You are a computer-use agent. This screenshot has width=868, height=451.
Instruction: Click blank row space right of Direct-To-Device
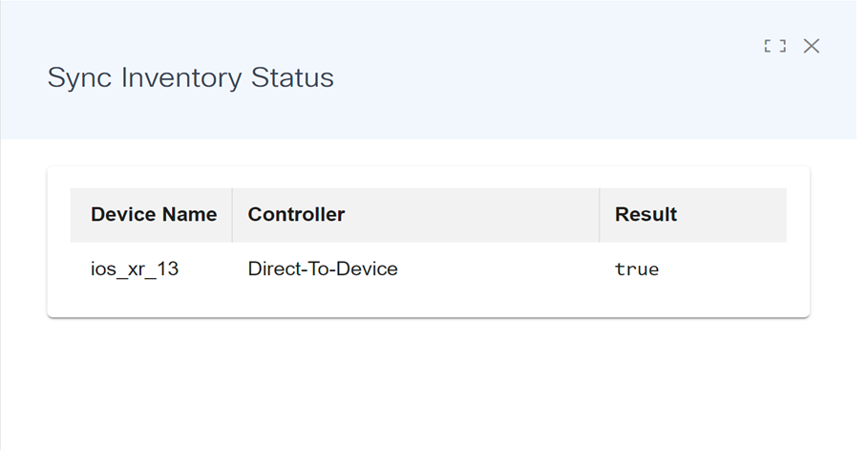497,269
